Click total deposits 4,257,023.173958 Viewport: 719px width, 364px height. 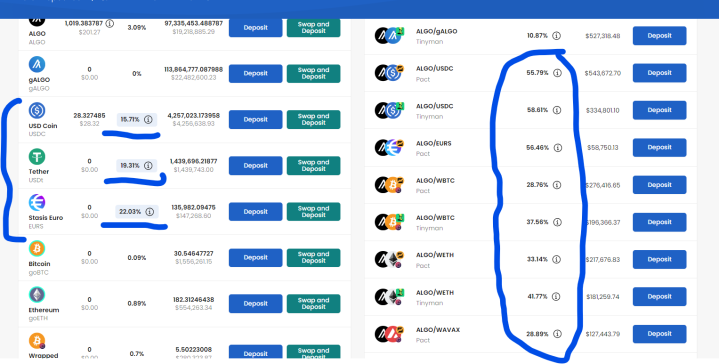point(194,116)
